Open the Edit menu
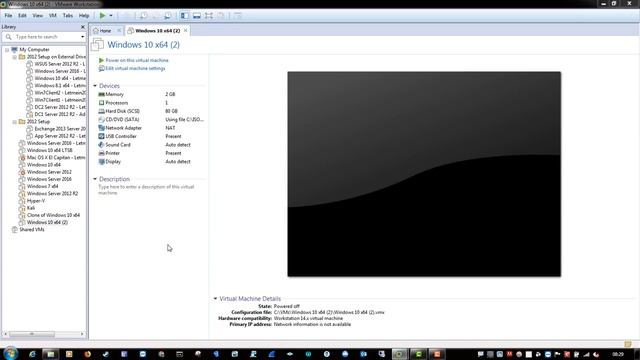 click(x=22, y=16)
